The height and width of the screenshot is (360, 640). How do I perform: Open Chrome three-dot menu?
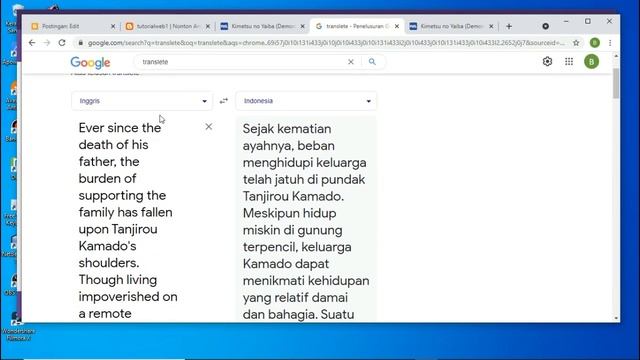click(x=610, y=42)
